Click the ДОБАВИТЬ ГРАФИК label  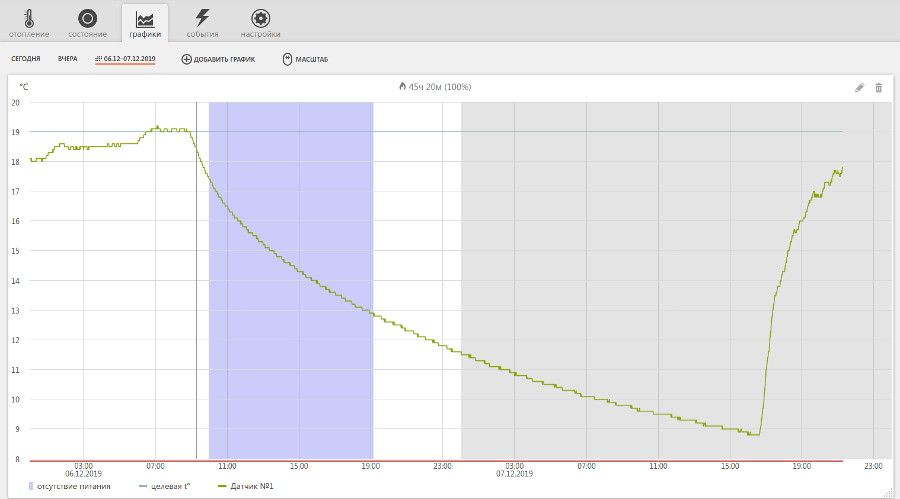point(224,59)
